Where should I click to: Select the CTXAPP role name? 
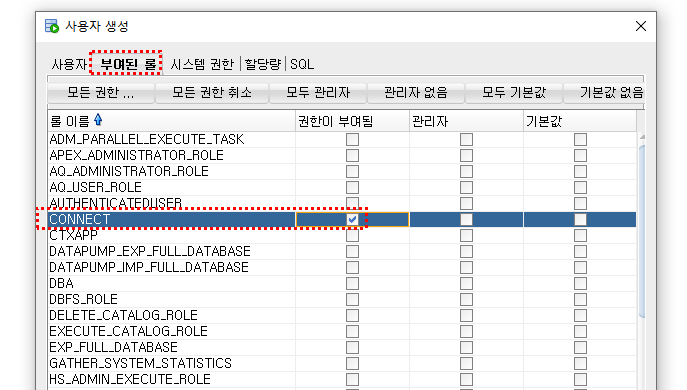(x=73, y=236)
